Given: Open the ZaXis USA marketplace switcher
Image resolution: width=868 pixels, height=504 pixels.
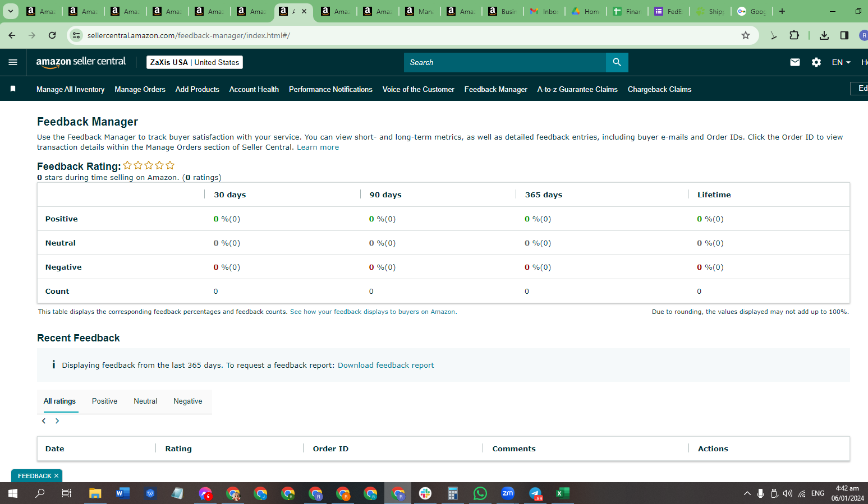Looking at the screenshot, I should coord(195,62).
